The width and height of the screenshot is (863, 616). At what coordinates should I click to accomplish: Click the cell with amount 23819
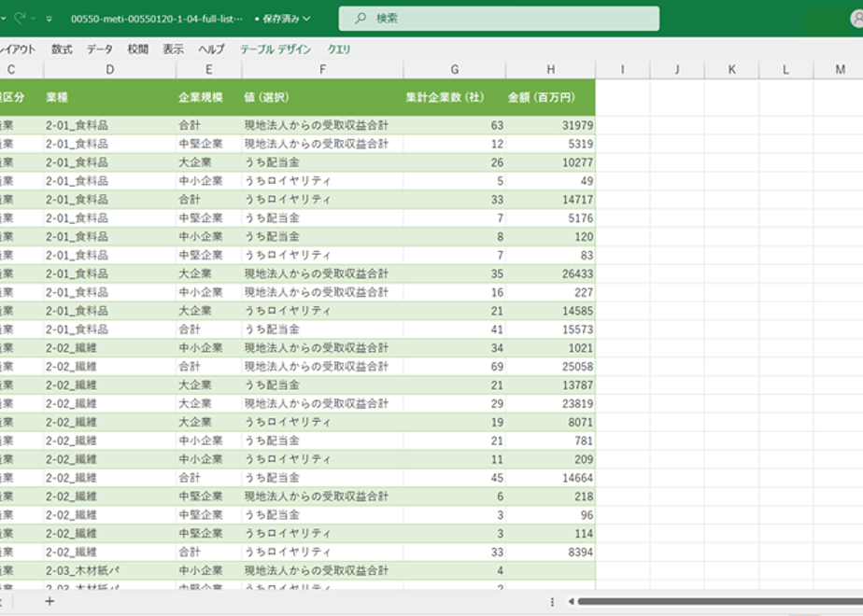pos(550,404)
